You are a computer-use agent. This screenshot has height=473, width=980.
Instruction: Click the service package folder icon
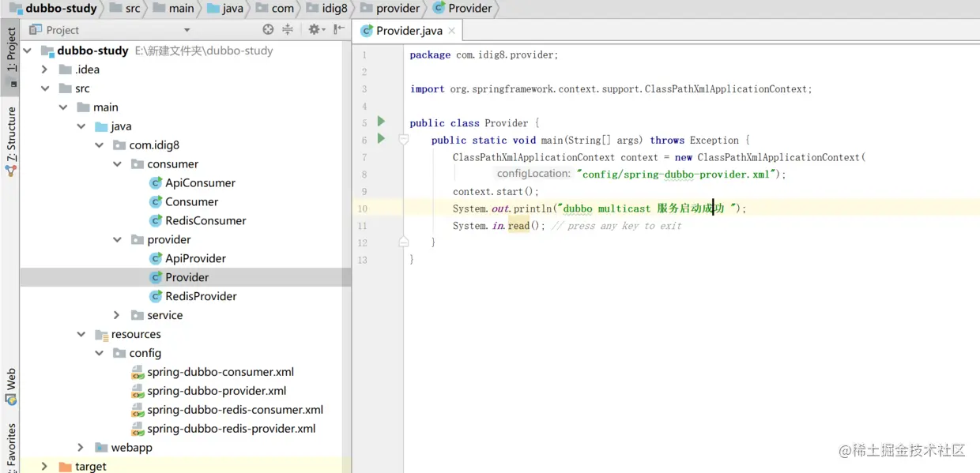point(138,315)
